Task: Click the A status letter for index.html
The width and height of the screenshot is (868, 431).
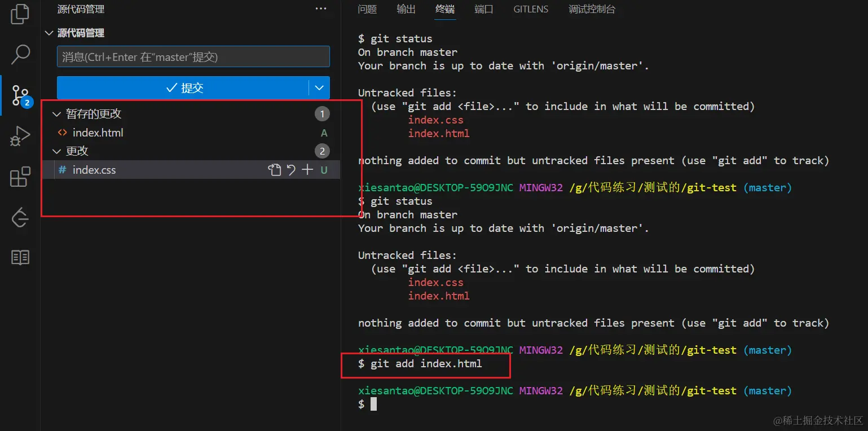Action: tap(324, 133)
